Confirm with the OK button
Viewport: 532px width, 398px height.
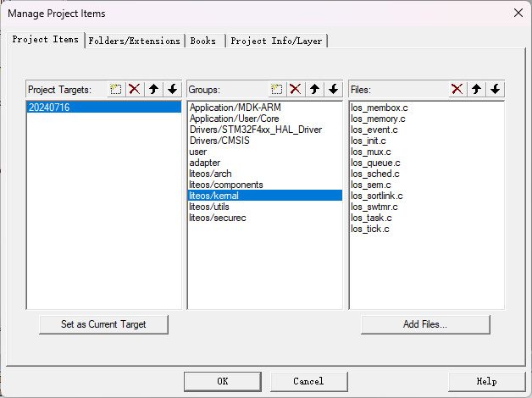point(223,381)
